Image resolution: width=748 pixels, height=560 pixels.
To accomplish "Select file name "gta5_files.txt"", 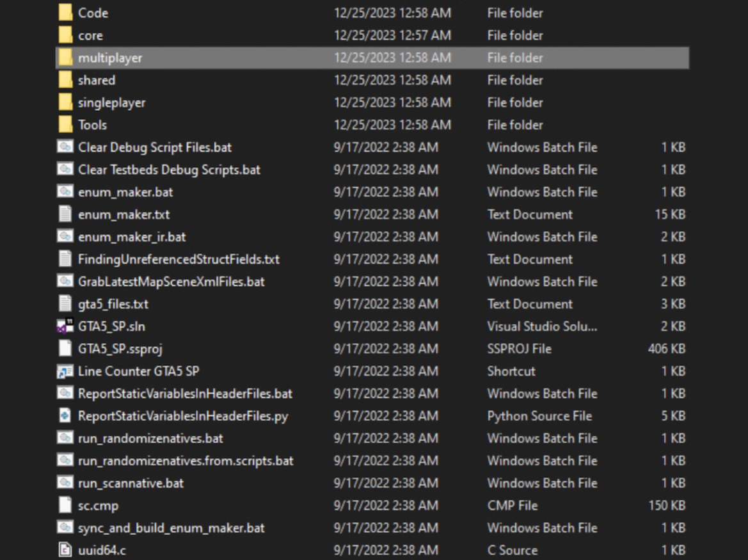I will [113, 304].
